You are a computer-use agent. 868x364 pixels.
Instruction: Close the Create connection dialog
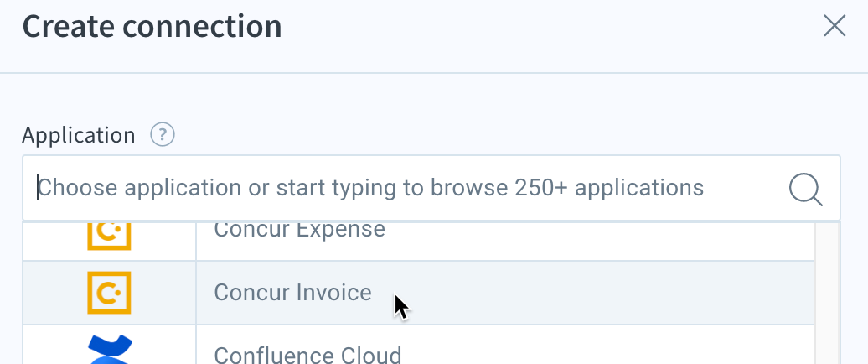click(834, 25)
